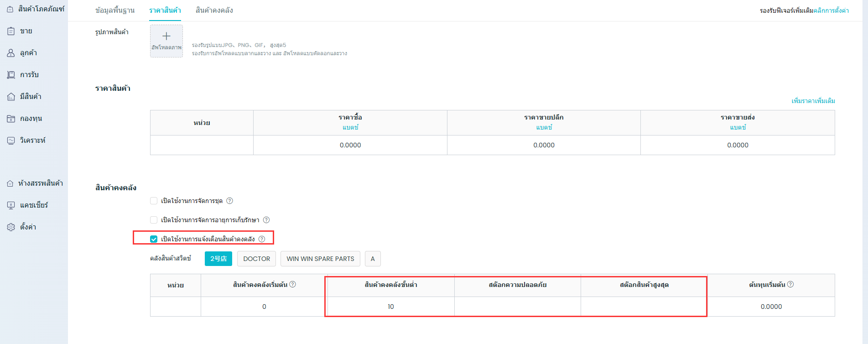Enable the เปิดใช้งานการจัดการชุด checkbox

point(154,201)
